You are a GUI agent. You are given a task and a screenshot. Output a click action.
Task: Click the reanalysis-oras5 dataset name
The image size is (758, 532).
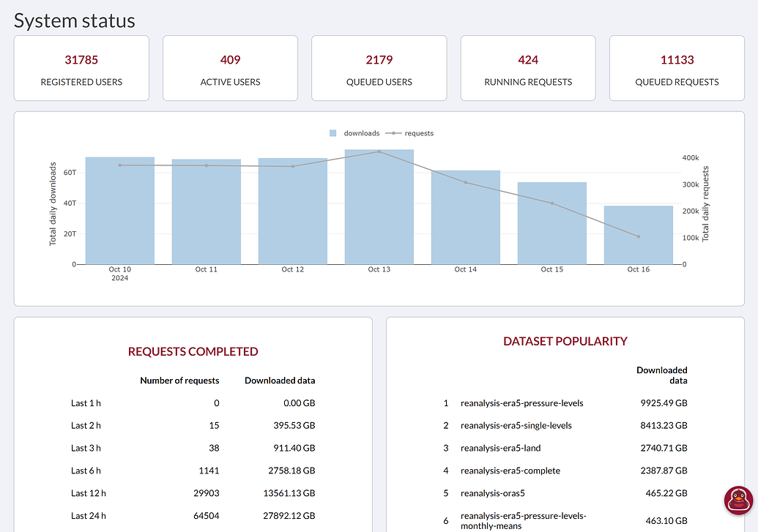coord(493,493)
